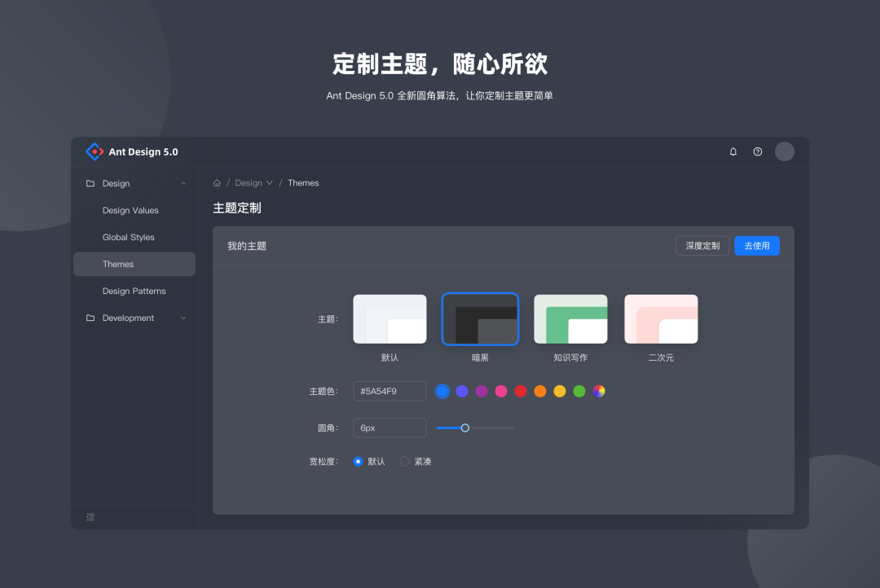Click the 去使用 primary button
Screen dimensions: 880x588
[x=757, y=246]
